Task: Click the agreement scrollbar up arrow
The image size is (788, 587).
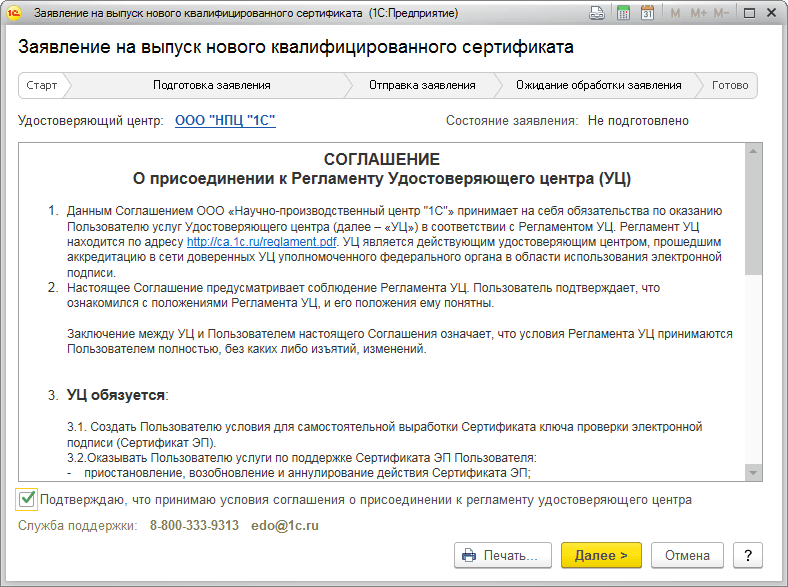Action: [x=753, y=151]
